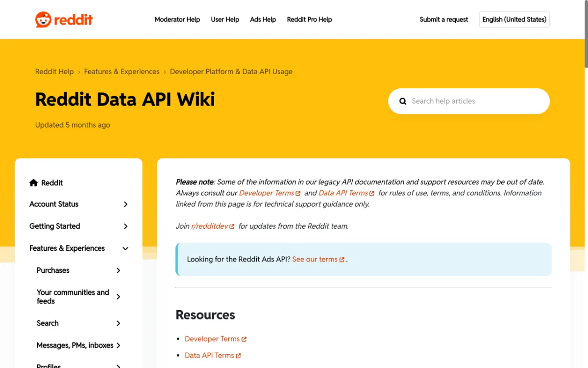Open the r/redditdev link
Screen dimensions: 588x368
pyautogui.click(x=213, y=226)
